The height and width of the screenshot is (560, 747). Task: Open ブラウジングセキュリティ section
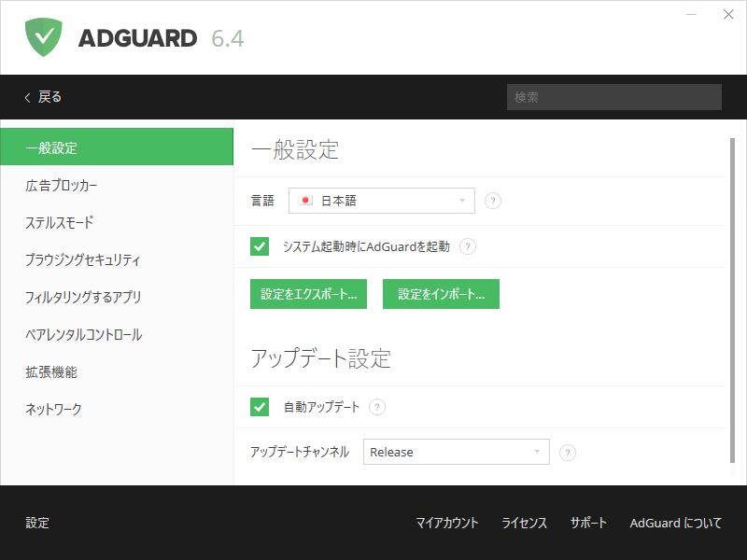(117, 259)
